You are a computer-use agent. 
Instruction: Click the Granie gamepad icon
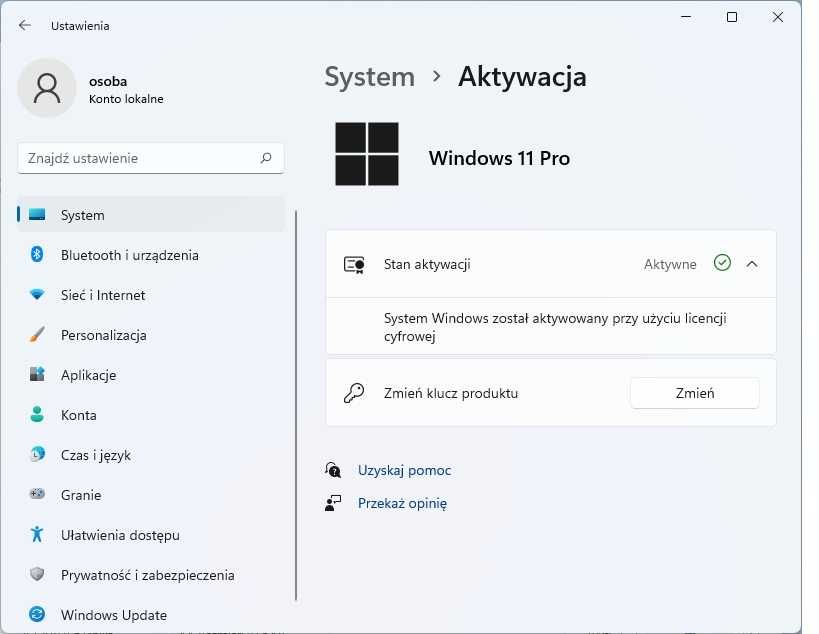37,495
